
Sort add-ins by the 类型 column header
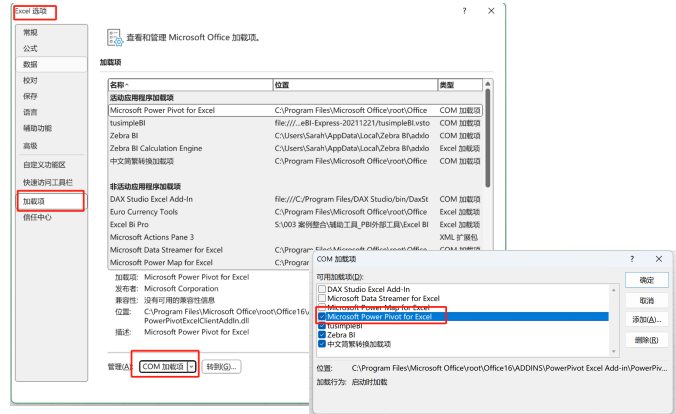pos(460,85)
